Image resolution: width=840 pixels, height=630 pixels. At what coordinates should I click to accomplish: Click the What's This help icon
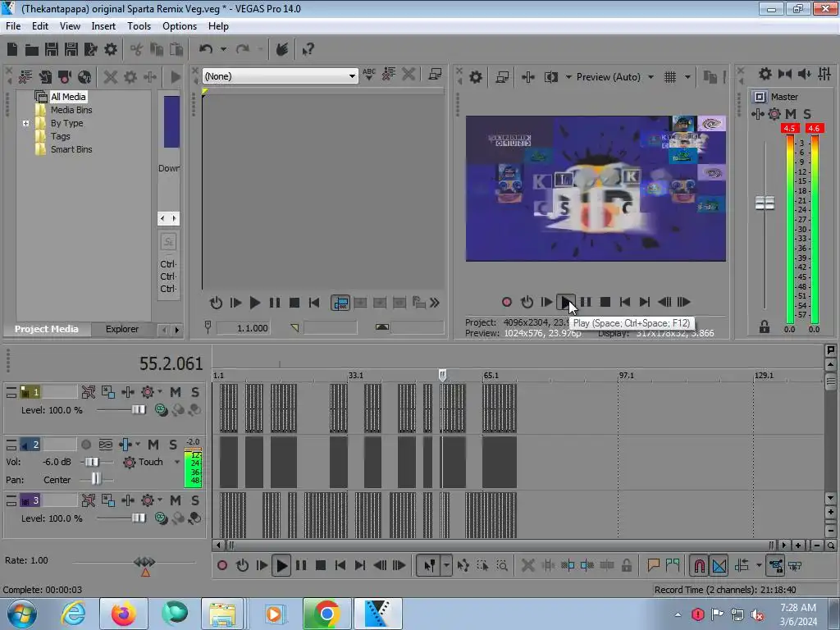pyautogui.click(x=308, y=50)
